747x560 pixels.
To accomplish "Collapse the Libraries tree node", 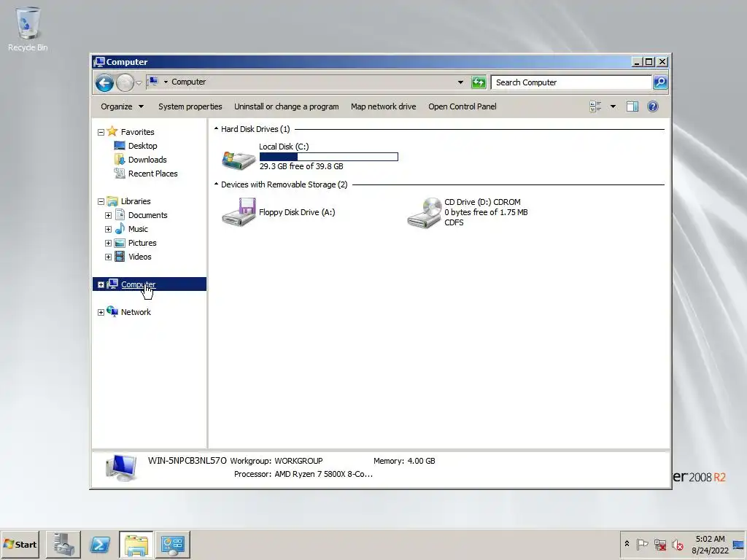I will [101, 201].
